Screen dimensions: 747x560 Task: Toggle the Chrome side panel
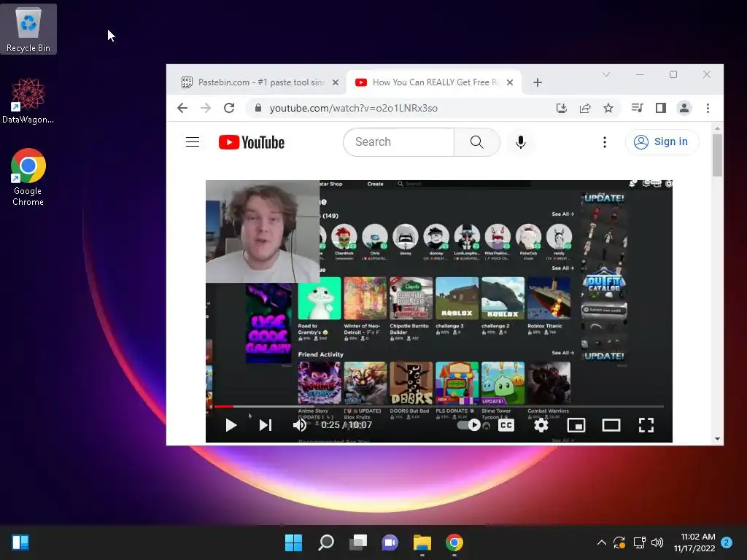coord(661,108)
